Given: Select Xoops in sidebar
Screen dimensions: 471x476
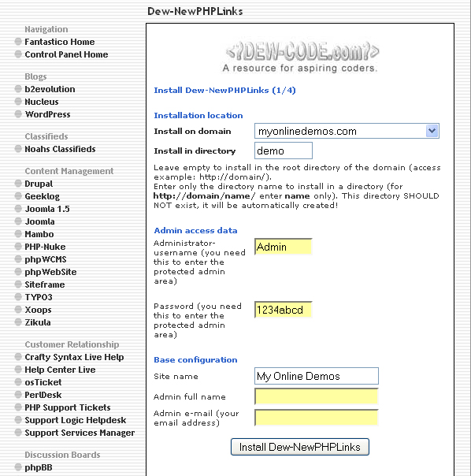Looking at the screenshot, I should [x=38, y=310].
